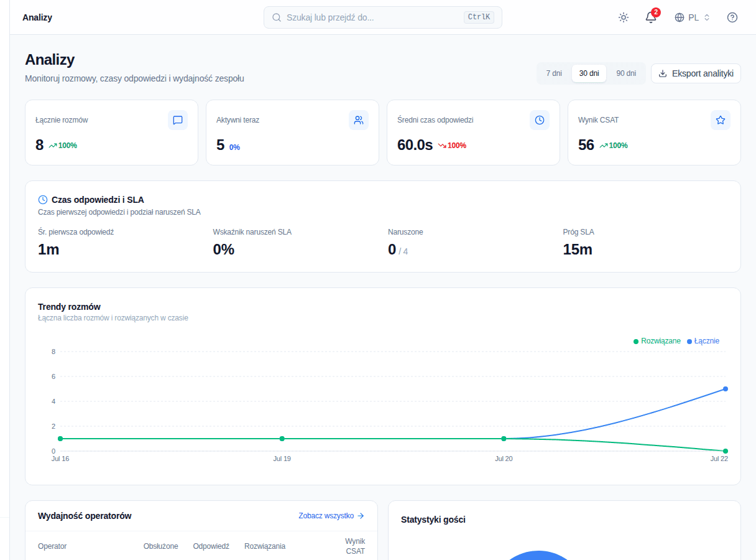The width and height of the screenshot is (756, 560).
Task: Select the 90 dni time range
Action: [626, 73]
